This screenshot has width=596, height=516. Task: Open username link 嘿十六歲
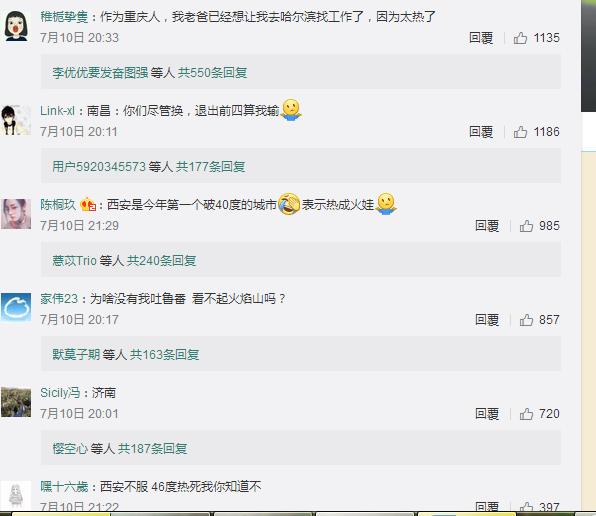click(64, 486)
